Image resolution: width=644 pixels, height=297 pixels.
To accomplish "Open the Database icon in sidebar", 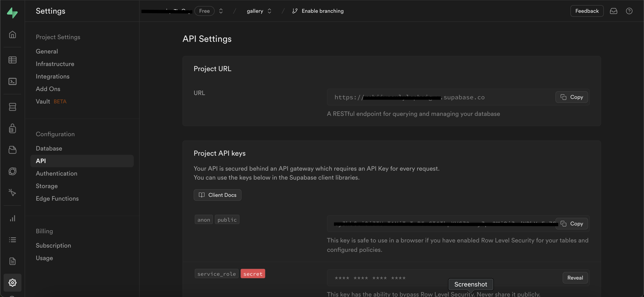I will point(12,107).
